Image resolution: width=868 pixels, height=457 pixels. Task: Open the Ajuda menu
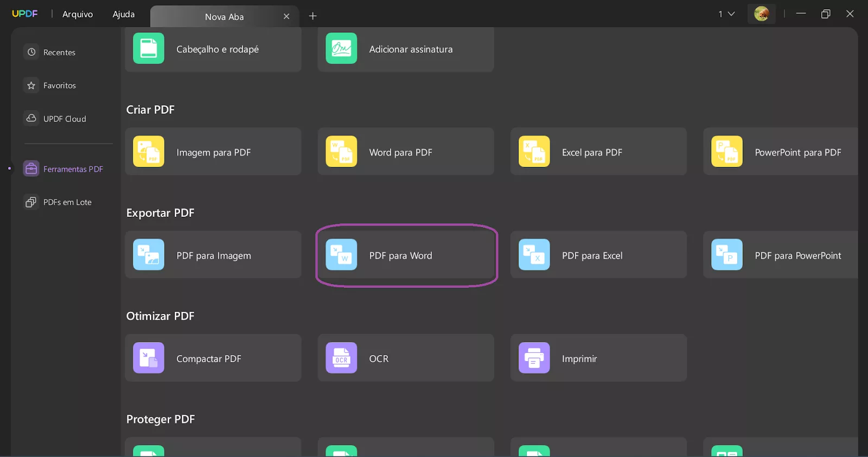pyautogui.click(x=124, y=14)
